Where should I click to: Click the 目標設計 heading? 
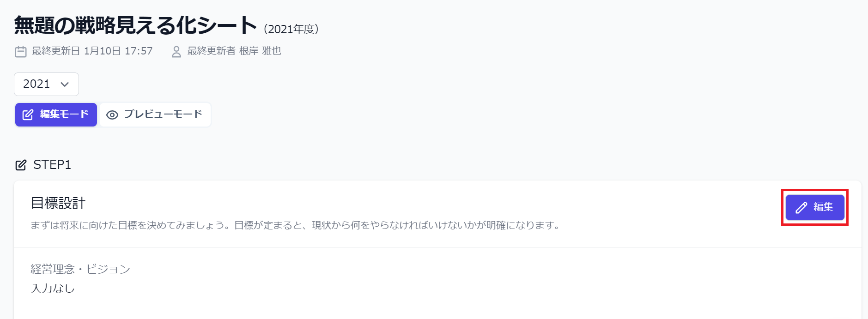[x=58, y=203]
